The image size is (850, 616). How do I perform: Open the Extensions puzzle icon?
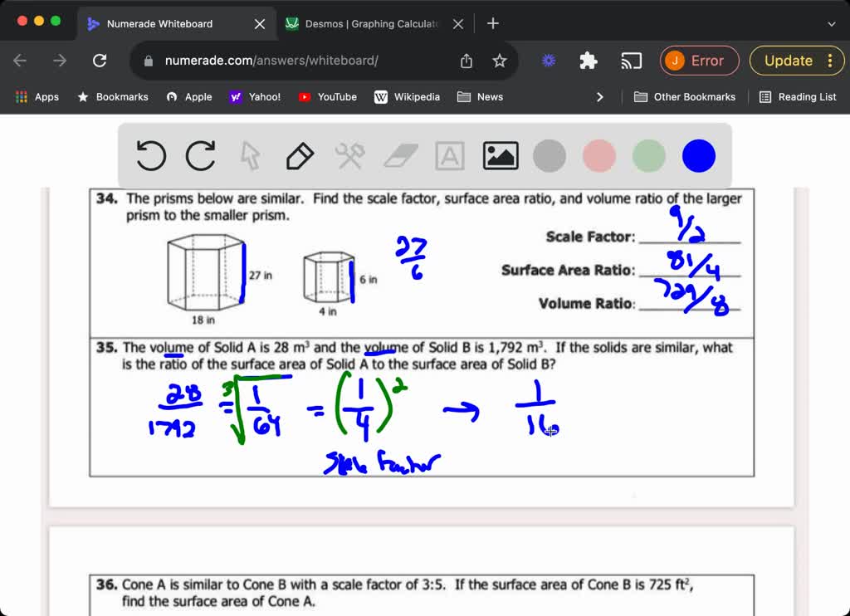(x=588, y=61)
